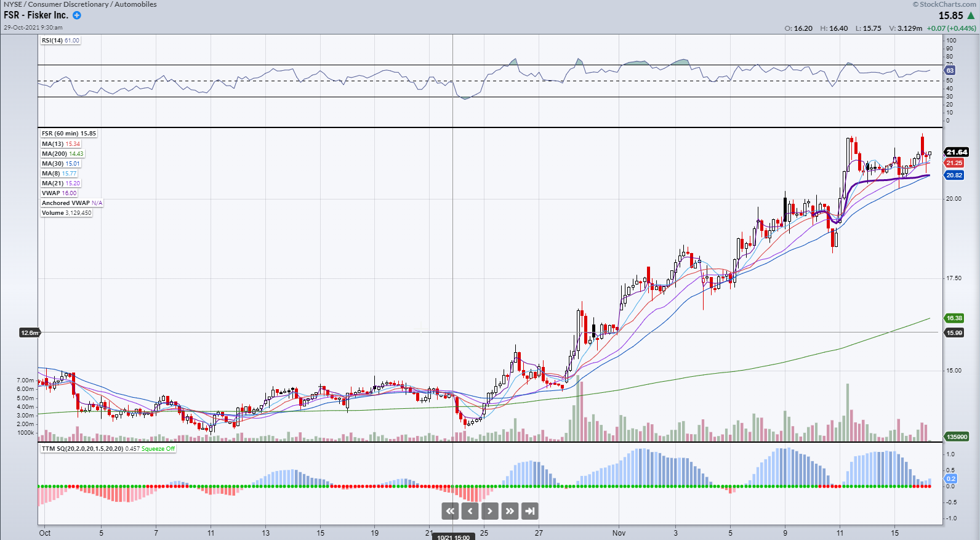Viewport: 980px width, 540px height.
Task: Click the 10/21 15:00 crosshair date label
Action: coord(453,537)
